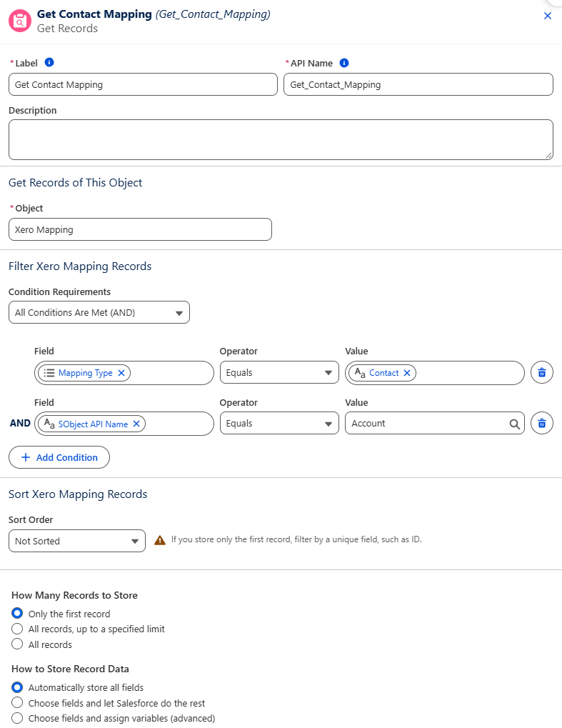Add a new filter condition

tap(59, 457)
